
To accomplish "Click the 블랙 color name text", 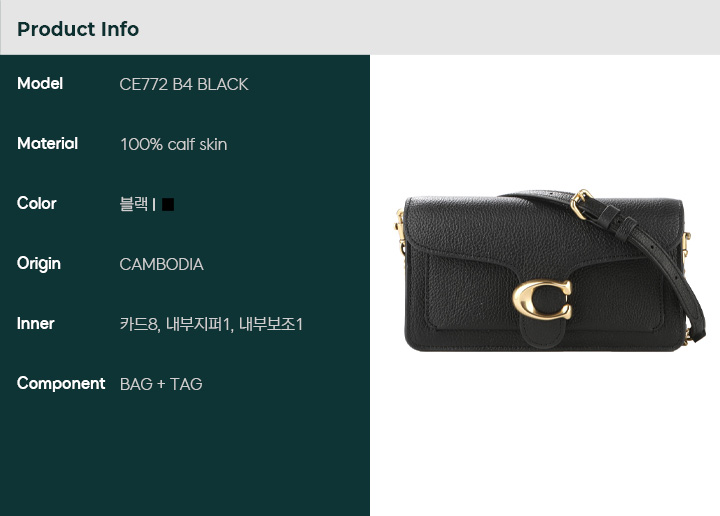I will pos(134,204).
